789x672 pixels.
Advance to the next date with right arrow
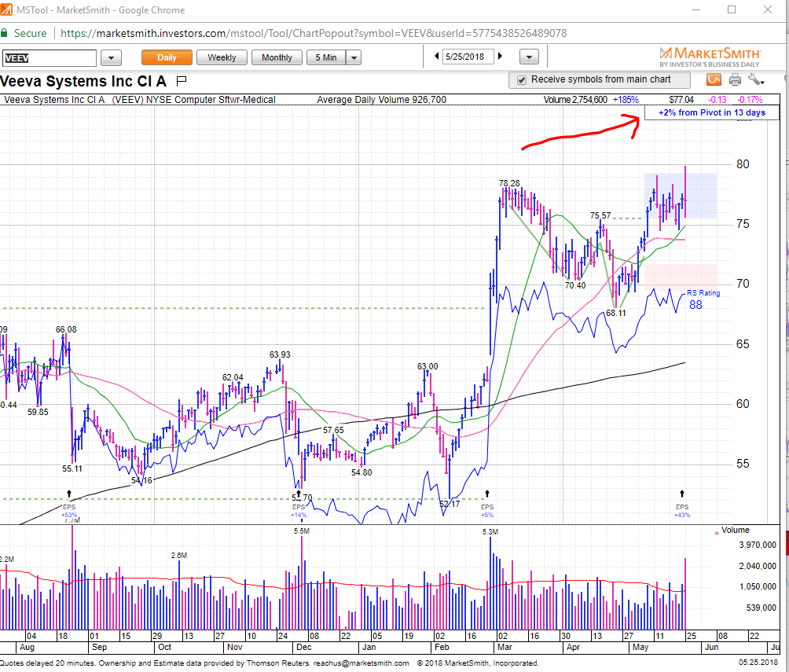point(500,57)
